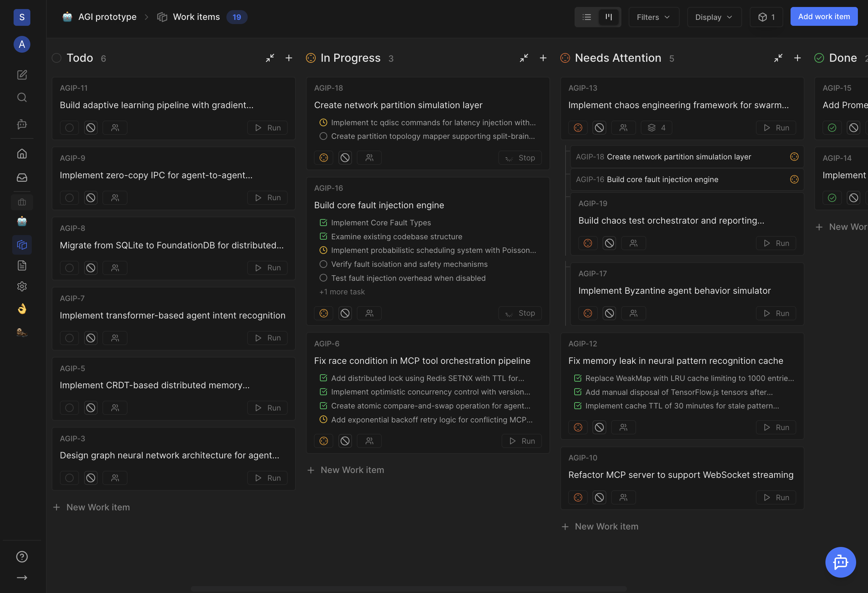Open AGIP-5 CRDT-based distributed memory card
The width and height of the screenshot is (868, 593).
coord(174,389)
